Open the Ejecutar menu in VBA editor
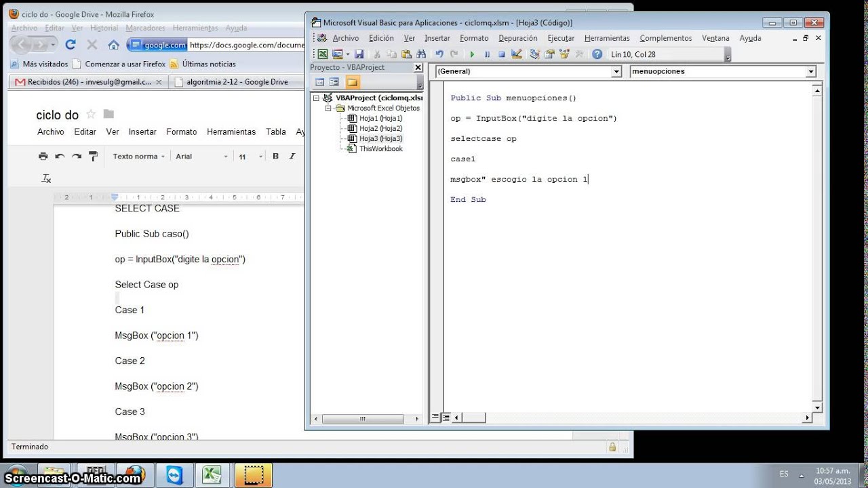 click(561, 38)
